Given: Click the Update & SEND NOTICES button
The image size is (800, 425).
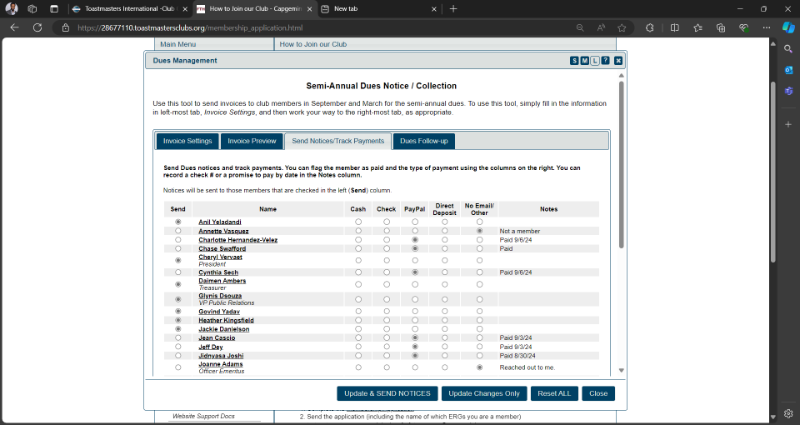Looking at the screenshot, I should point(386,393).
